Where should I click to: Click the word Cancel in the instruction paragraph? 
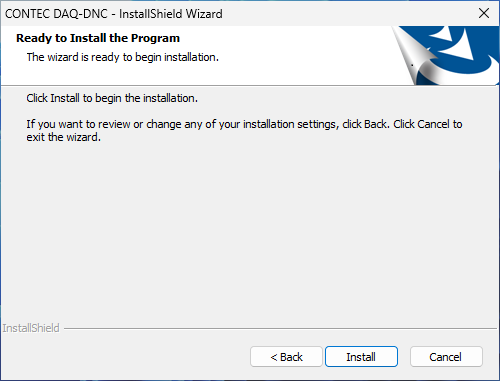pyautogui.click(x=433, y=124)
